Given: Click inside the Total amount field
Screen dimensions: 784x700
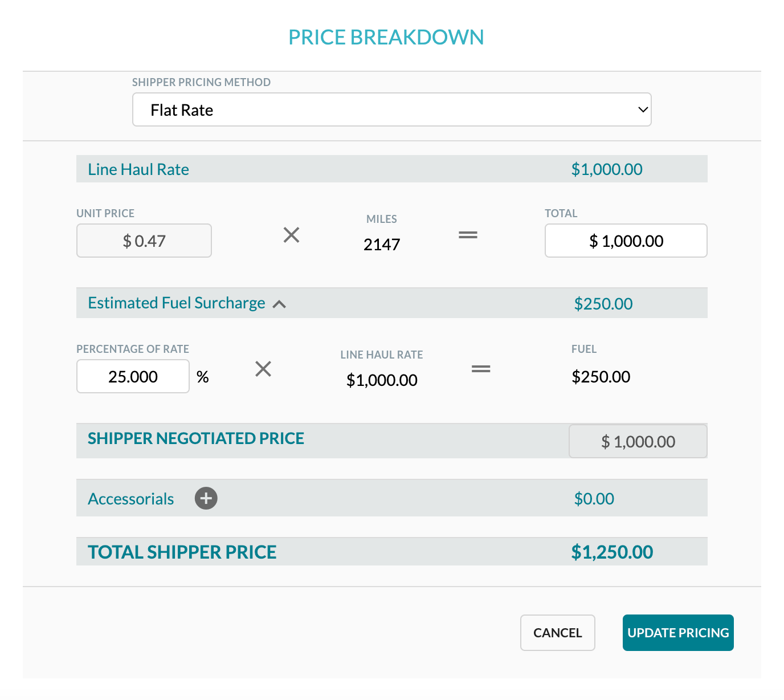Looking at the screenshot, I should (626, 241).
